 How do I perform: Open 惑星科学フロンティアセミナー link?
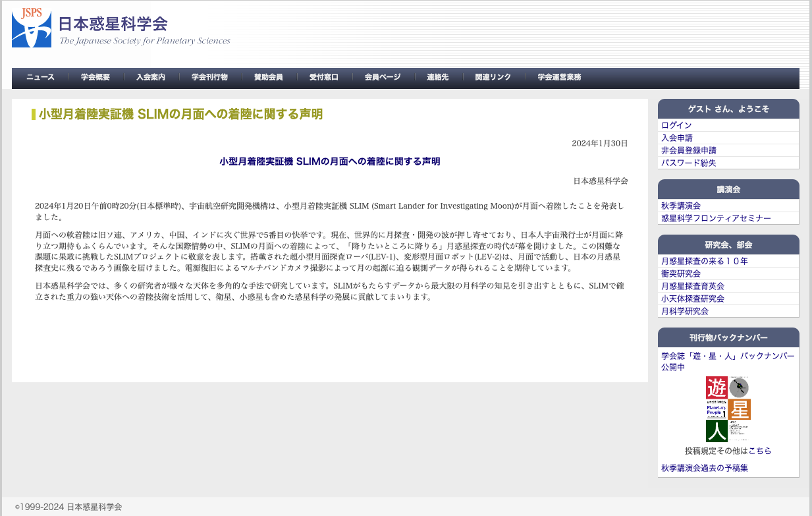(716, 218)
